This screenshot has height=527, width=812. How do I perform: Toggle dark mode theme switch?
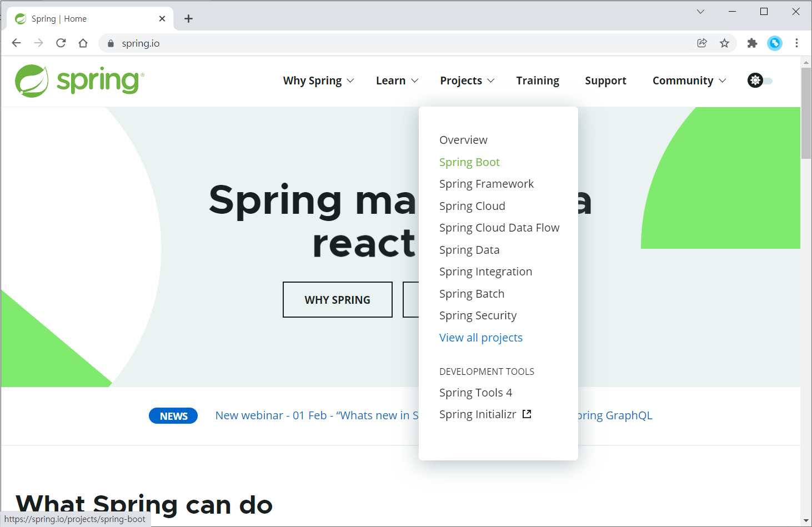[x=760, y=81]
